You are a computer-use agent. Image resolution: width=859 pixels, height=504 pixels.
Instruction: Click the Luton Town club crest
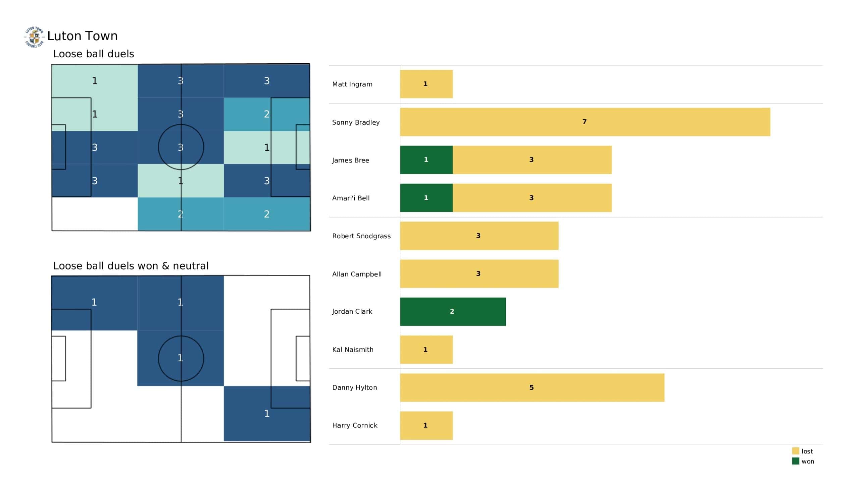point(34,37)
